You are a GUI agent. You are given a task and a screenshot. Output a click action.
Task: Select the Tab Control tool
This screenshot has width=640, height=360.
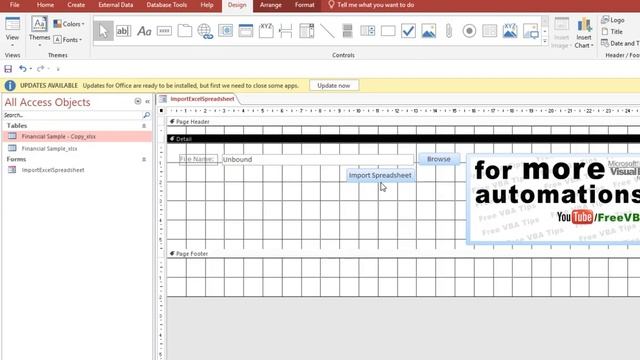coord(184,31)
